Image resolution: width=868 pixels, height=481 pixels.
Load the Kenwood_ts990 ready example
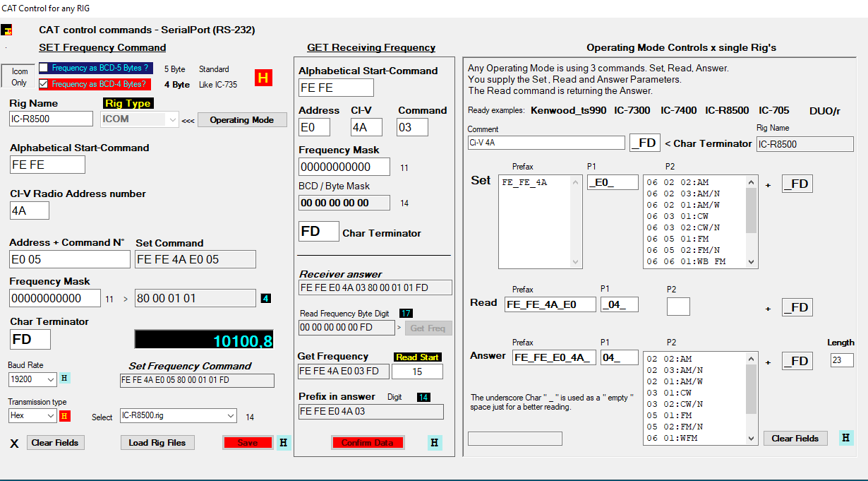coord(569,111)
